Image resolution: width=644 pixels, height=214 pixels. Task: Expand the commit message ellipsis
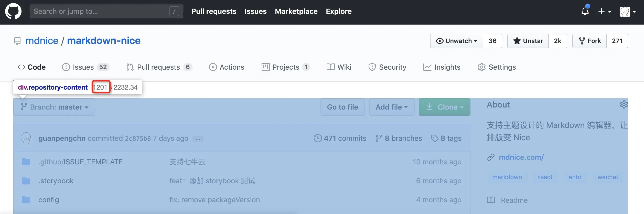(x=198, y=139)
